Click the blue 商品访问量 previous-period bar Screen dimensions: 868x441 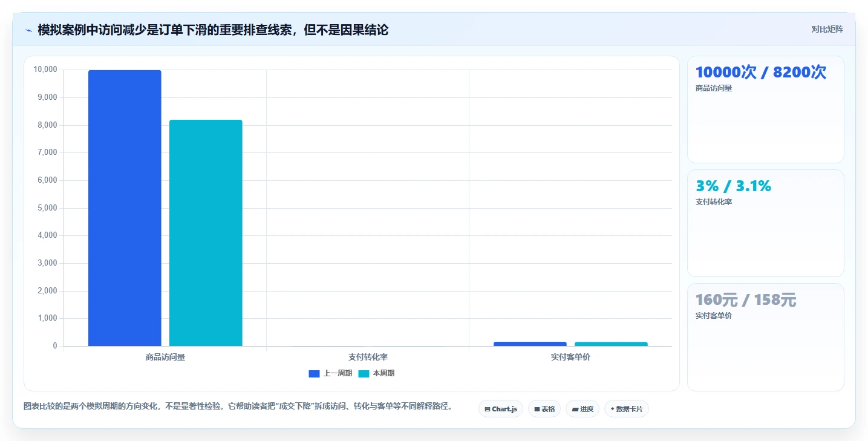point(125,208)
